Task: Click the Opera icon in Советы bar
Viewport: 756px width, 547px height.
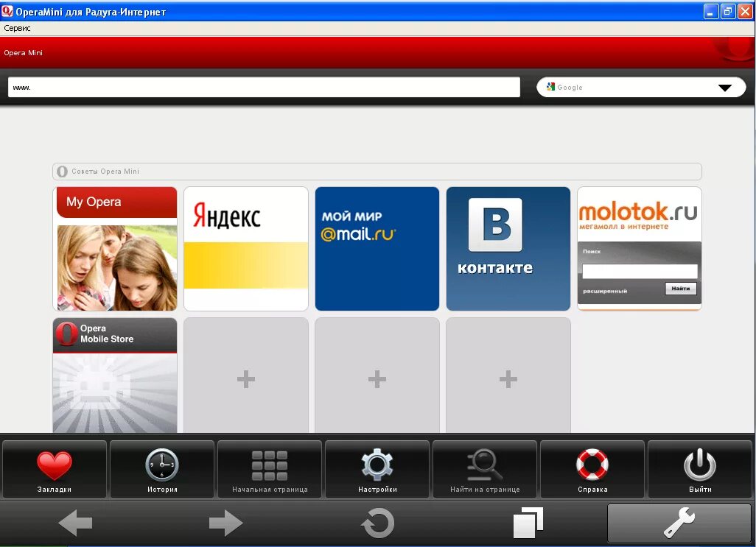Action: coord(62,172)
